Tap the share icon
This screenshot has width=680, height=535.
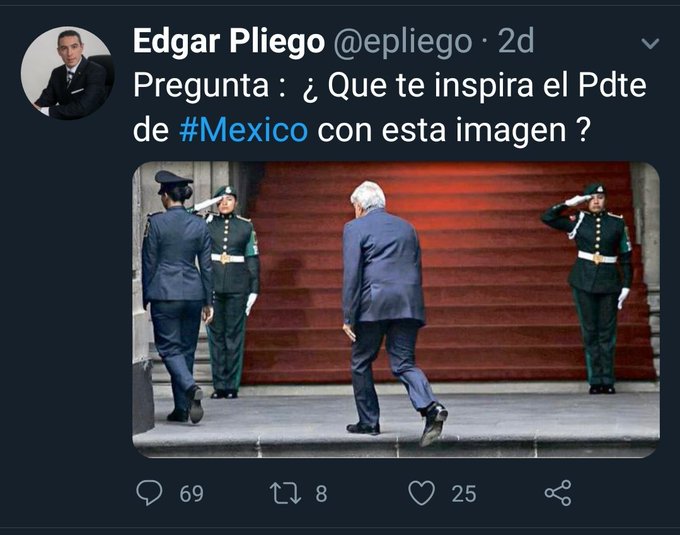pos(558,493)
